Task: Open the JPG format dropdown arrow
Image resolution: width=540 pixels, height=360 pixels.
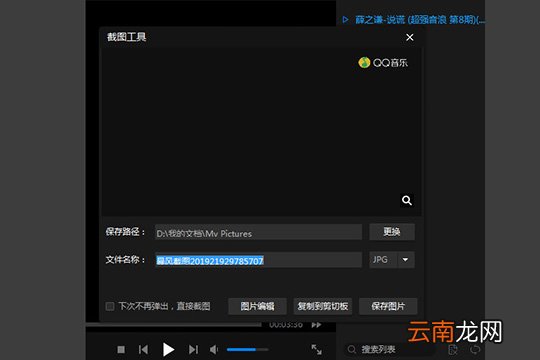Action: click(x=405, y=260)
